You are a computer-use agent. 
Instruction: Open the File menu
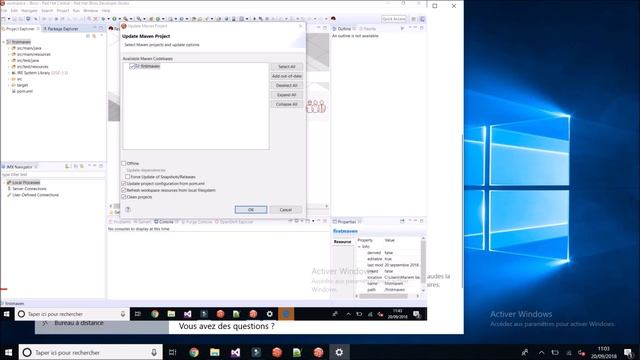(4, 11)
